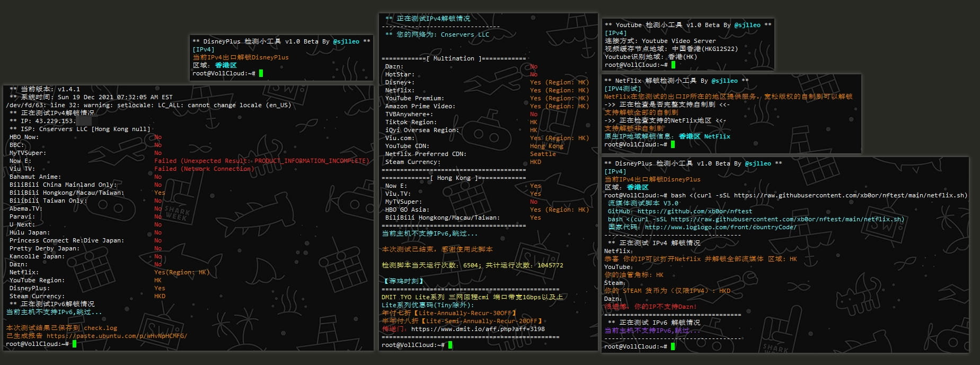This screenshot has height=365, width=980.
Task: Select the Hulu Japan: row
Action: pos(85,232)
